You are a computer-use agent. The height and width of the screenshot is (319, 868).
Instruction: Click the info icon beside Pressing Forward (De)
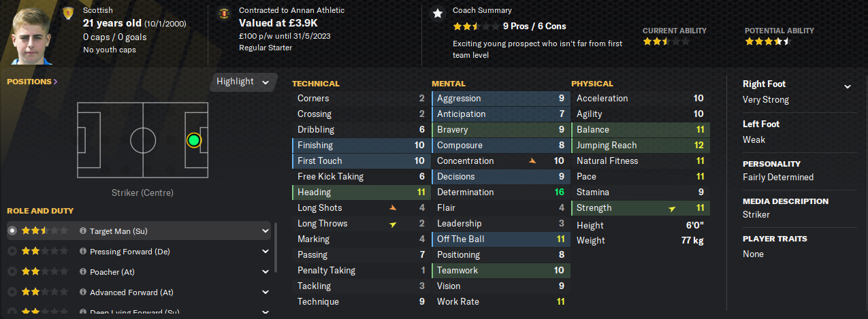(x=83, y=252)
